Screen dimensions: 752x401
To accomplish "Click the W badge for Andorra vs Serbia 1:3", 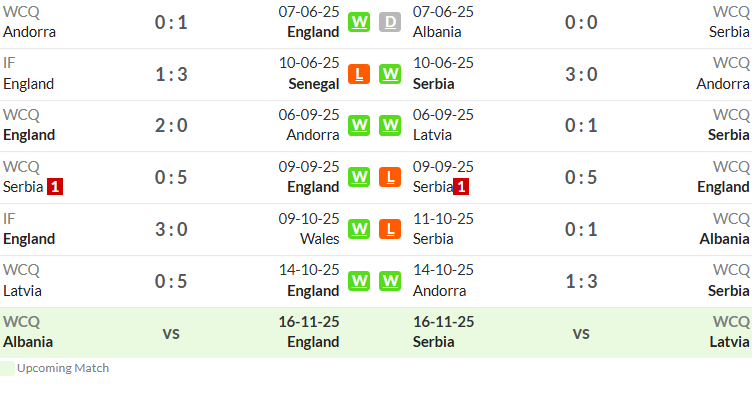I will point(390,281).
